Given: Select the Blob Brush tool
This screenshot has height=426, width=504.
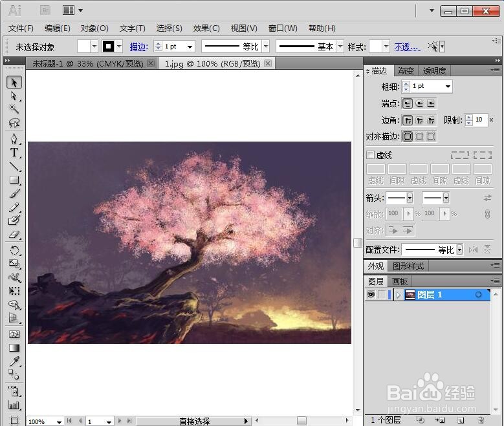Looking at the screenshot, I should [14, 220].
